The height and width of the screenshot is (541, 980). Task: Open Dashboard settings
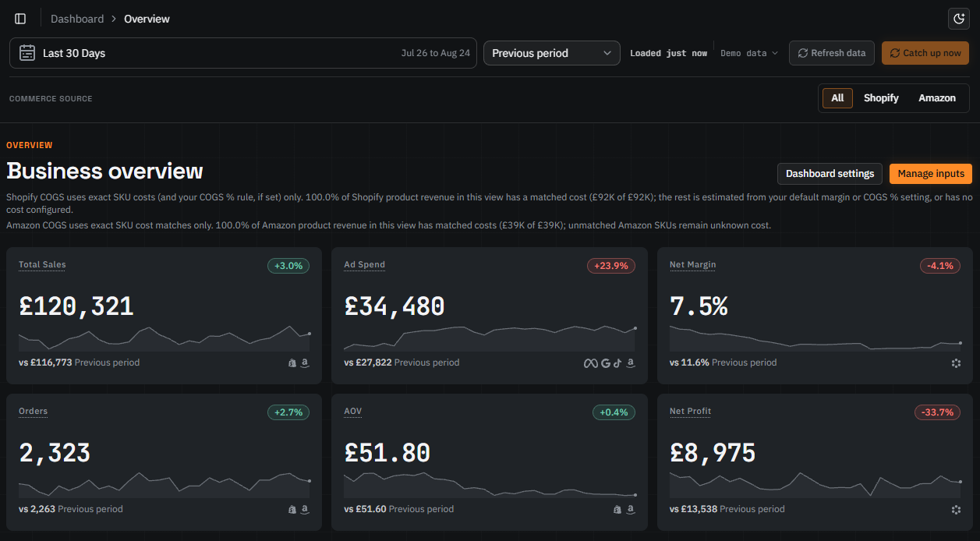point(830,174)
